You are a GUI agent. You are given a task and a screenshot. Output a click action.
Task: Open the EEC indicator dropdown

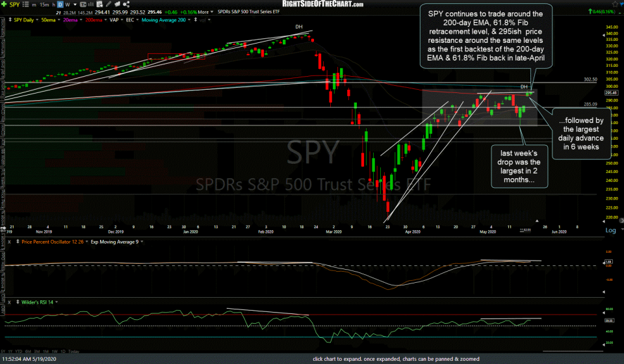pyautogui.click(x=137, y=19)
